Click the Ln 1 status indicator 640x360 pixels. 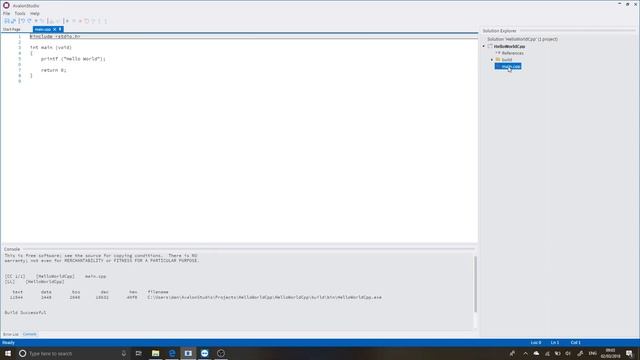click(555, 343)
